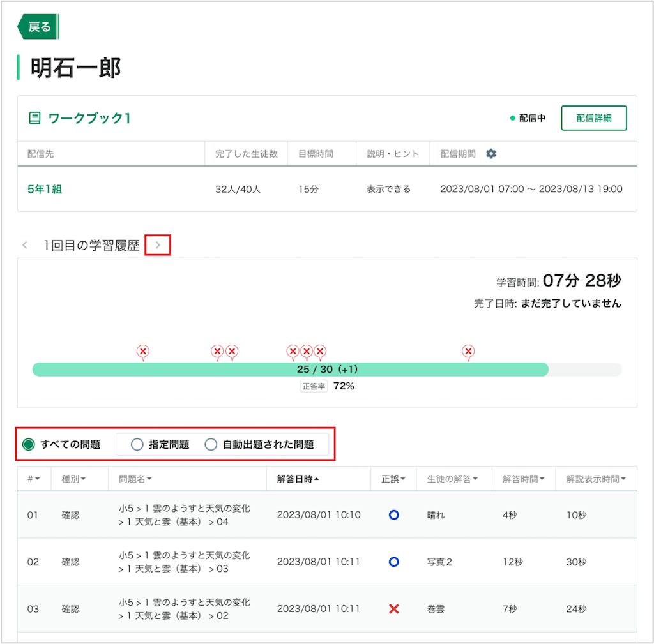This screenshot has height=644, width=654.
Task: Sort by the # column header
Action: pos(34,479)
